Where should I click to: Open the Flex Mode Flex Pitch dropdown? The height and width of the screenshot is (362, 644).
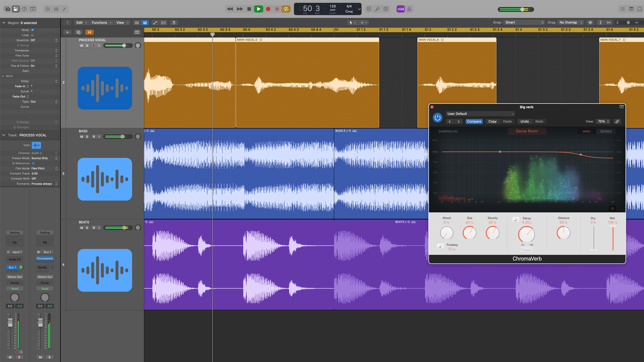coord(44,168)
